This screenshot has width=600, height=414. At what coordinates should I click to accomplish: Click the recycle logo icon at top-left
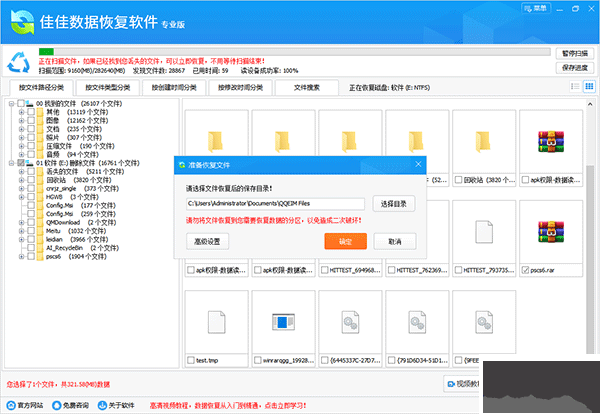18,60
